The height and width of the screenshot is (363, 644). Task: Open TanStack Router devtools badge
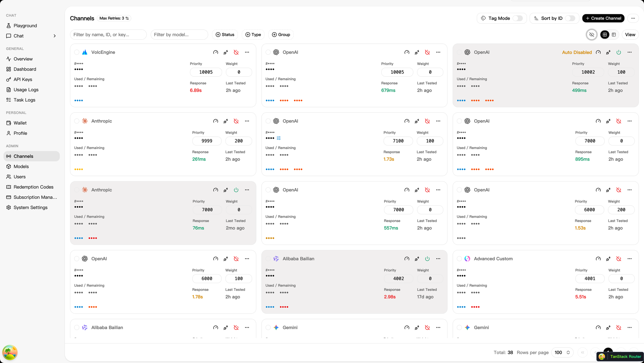(x=620, y=357)
